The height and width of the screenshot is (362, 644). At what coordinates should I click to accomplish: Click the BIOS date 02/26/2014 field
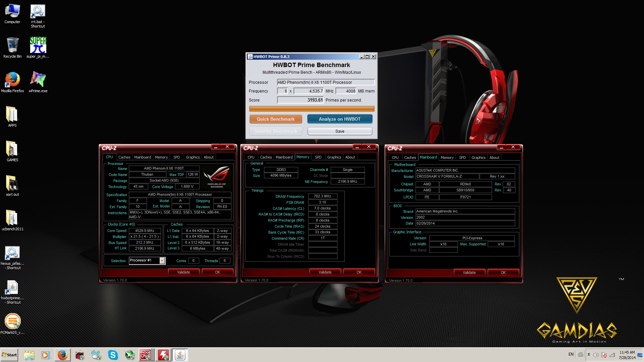pyautogui.click(x=465, y=223)
